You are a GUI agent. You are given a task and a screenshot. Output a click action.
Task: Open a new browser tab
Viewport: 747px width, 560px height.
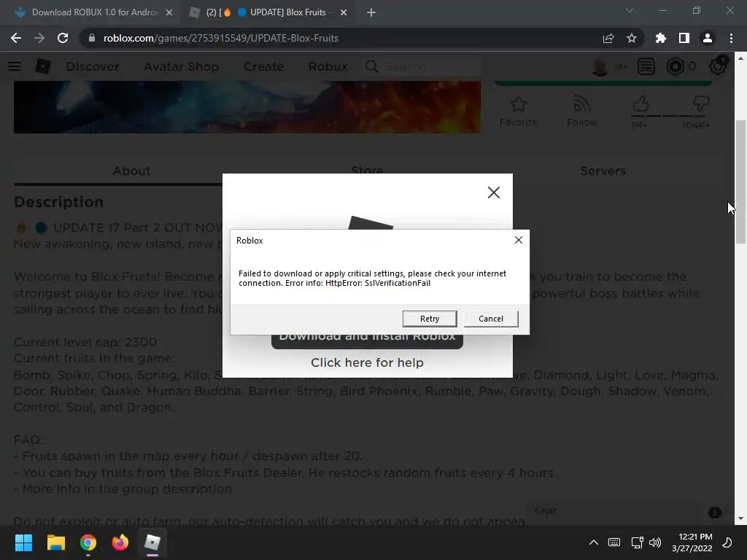[x=371, y=13]
